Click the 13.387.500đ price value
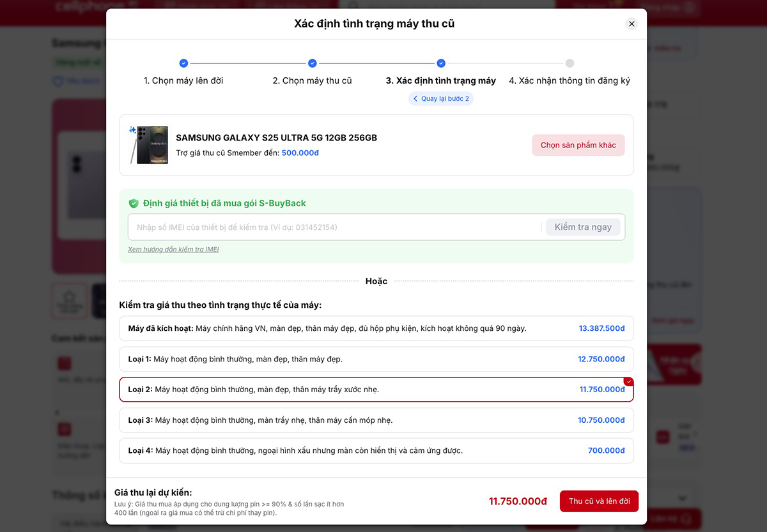767x532 pixels. click(x=601, y=328)
